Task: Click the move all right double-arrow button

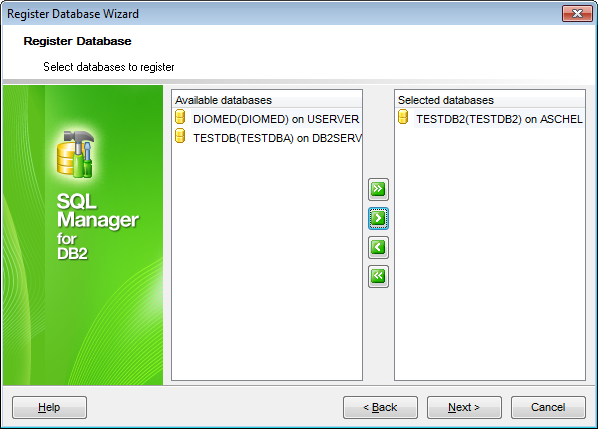Action: pos(378,189)
